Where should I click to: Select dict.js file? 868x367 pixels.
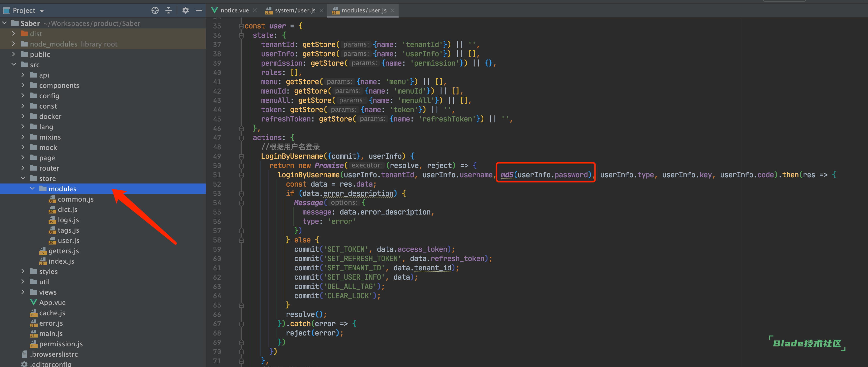tap(63, 209)
